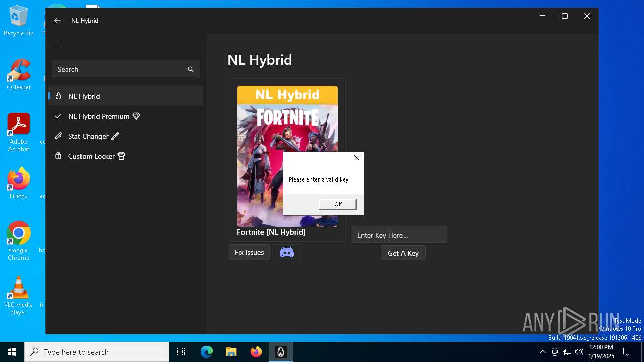
Task: Select the Adobe Acrobat desktop shortcut
Action: [x=19, y=133]
